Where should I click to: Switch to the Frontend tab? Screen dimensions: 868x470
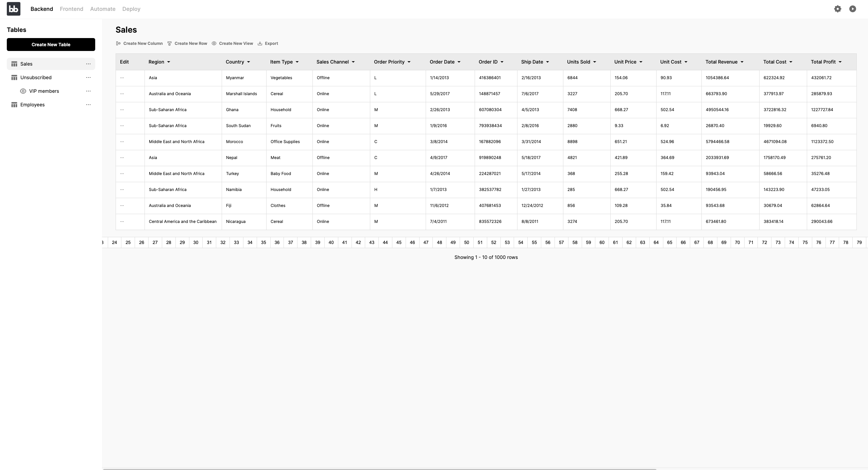(71, 9)
